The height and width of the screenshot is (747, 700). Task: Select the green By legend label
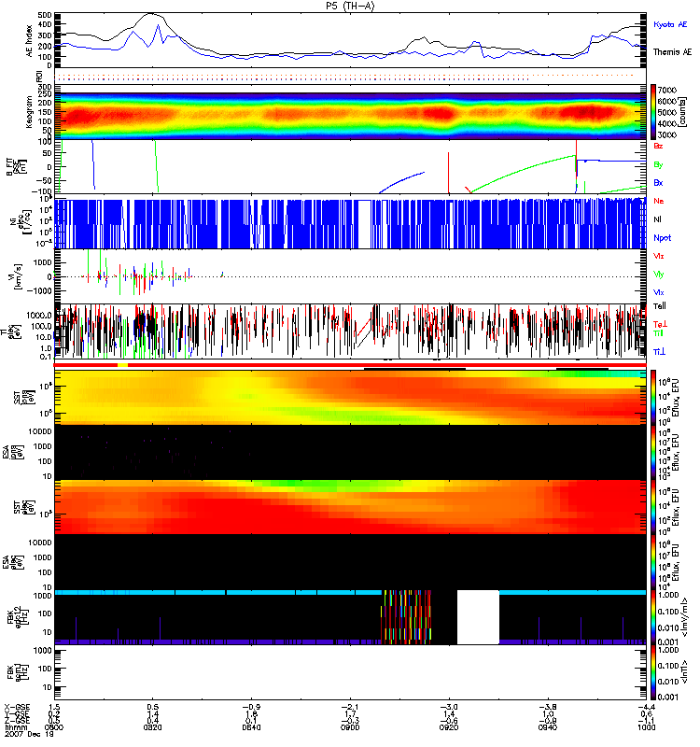click(658, 165)
